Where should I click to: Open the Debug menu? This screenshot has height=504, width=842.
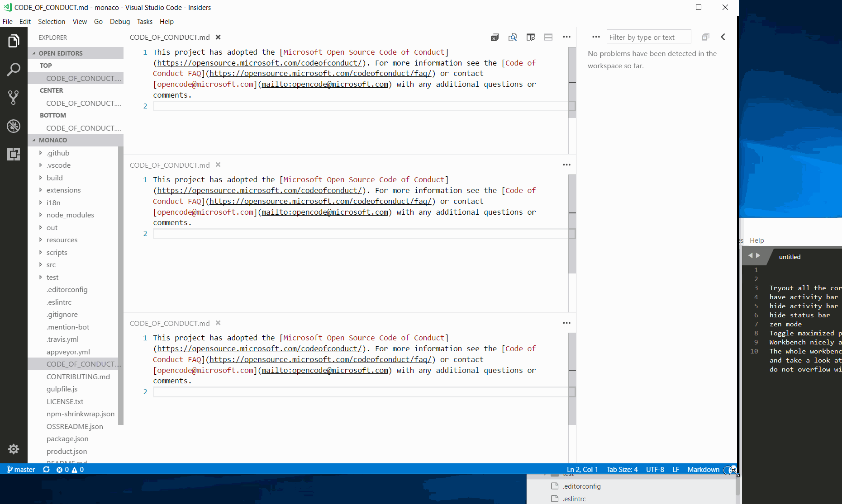pyautogui.click(x=120, y=22)
